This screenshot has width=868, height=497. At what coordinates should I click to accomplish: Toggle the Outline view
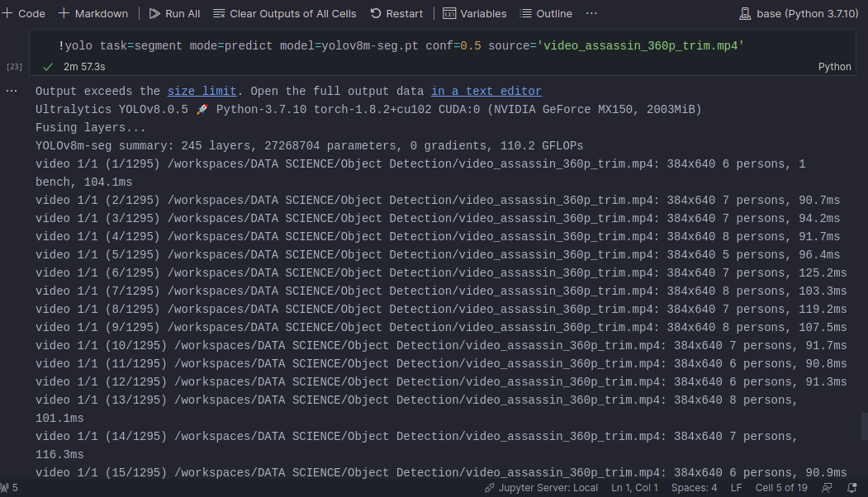(x=546, y=13)
